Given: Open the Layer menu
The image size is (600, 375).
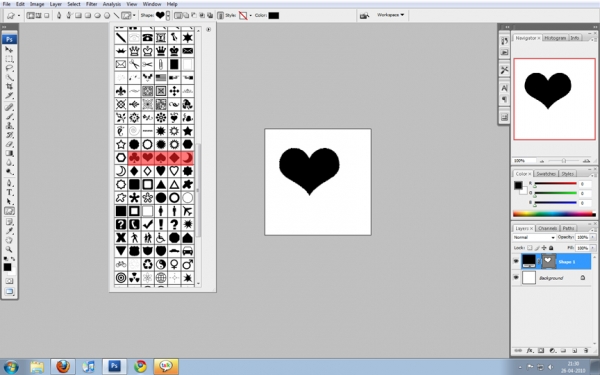Looking at the screenshot, I should (55, 4).
